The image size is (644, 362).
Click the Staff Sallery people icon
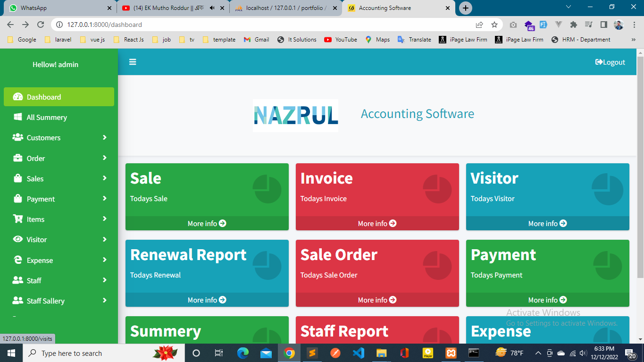[18, 301]
